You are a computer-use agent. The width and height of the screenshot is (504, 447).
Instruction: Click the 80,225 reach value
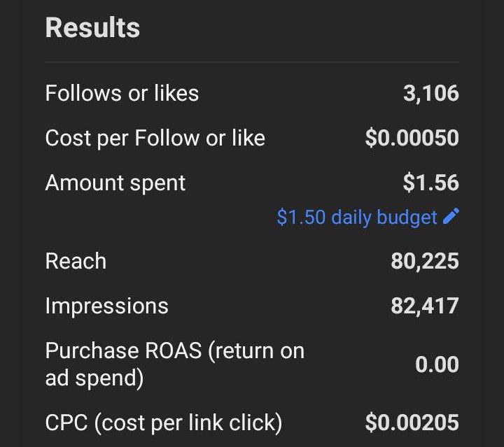pos(424,262)
